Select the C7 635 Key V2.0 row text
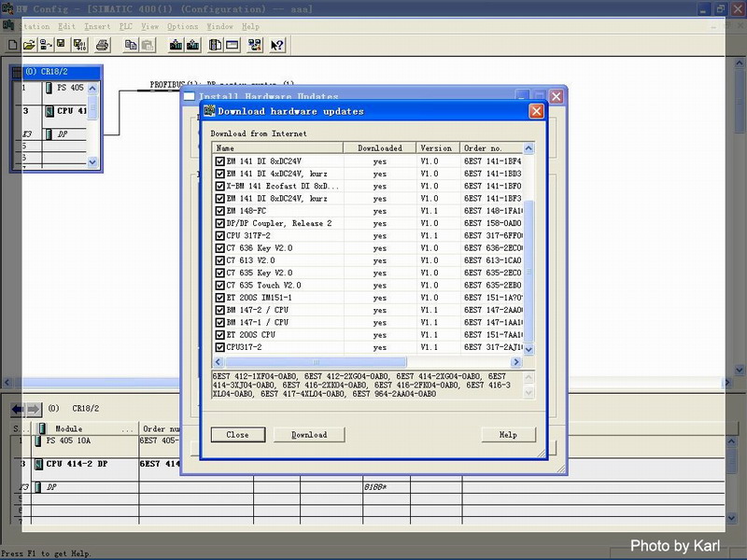The image size is (747, 560). pyautogui.click(x=260, y=273)
